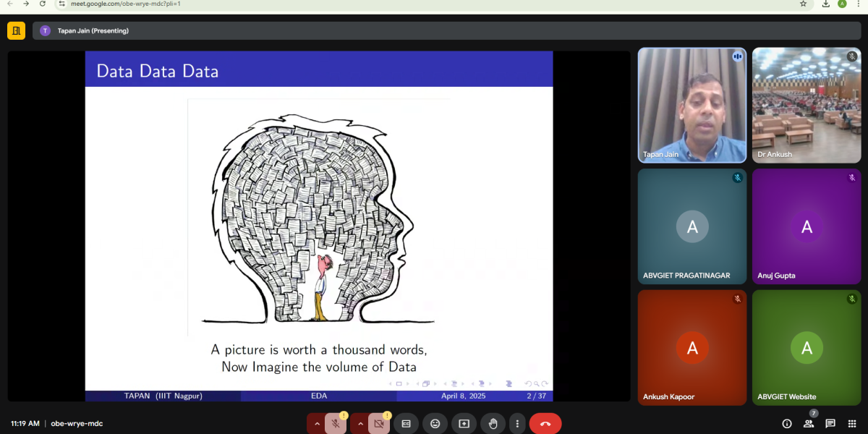Click muted mic icon on ABVGIET Website tile

coord(851,299)
